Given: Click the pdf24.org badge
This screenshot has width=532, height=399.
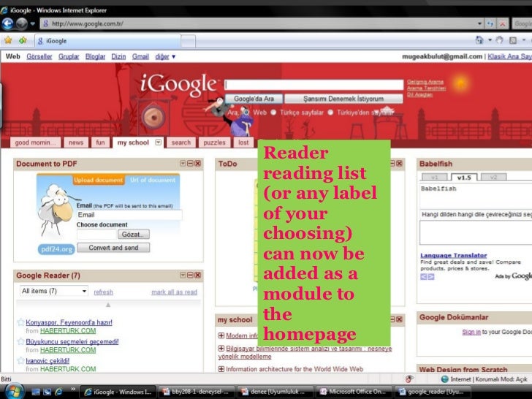Looking at the screenshot, I should coord(56,249).
